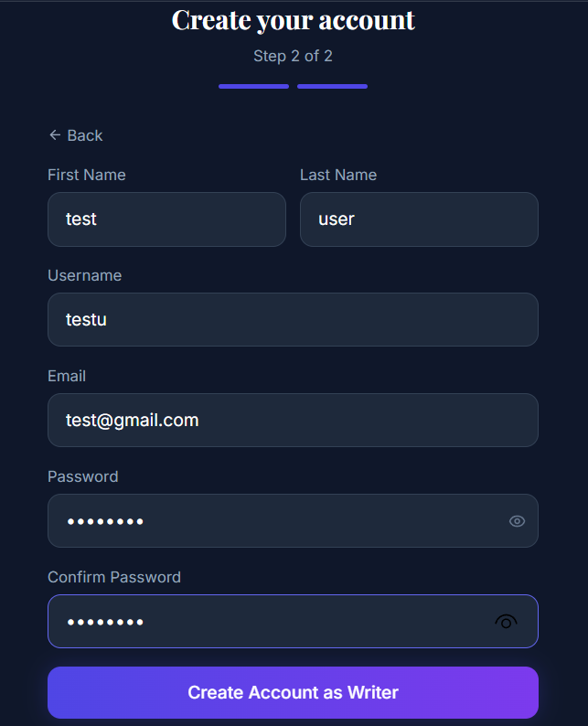Focus the Password input dots

(x=274, y=521)
